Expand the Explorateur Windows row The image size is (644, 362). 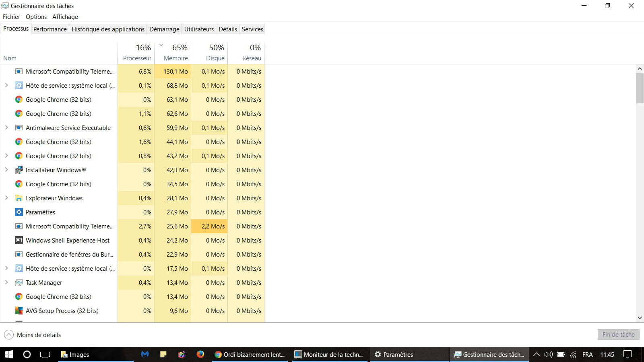(6, 198)
